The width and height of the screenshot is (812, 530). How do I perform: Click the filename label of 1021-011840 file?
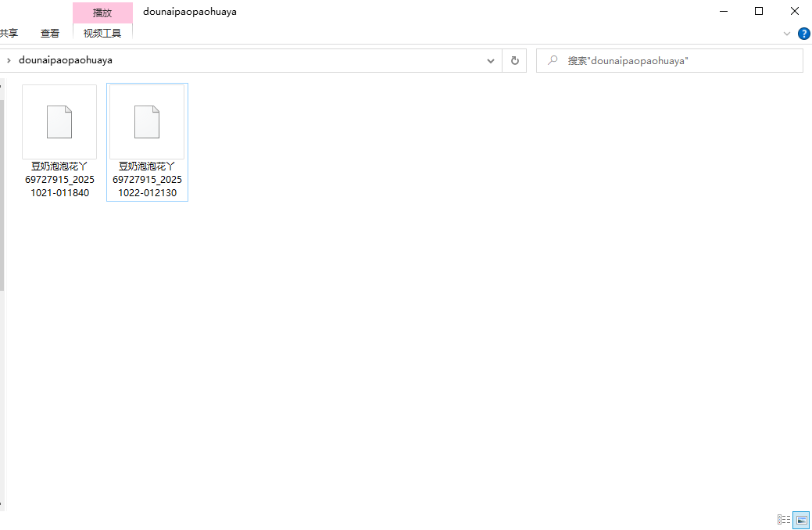pyautogui.click(x=59, y=180)
